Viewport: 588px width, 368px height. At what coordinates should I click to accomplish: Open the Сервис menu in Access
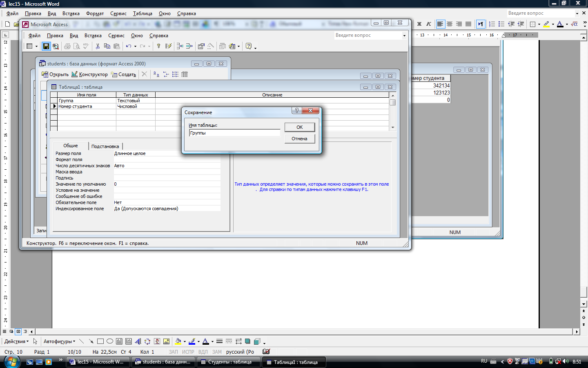[116, 36]
